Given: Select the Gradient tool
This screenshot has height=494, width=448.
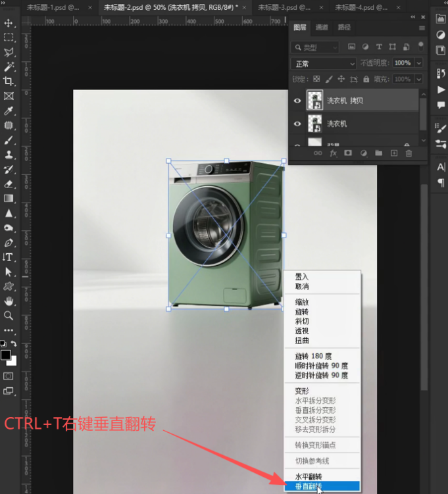Looking at the screenshot, I should tap(9, 199).
